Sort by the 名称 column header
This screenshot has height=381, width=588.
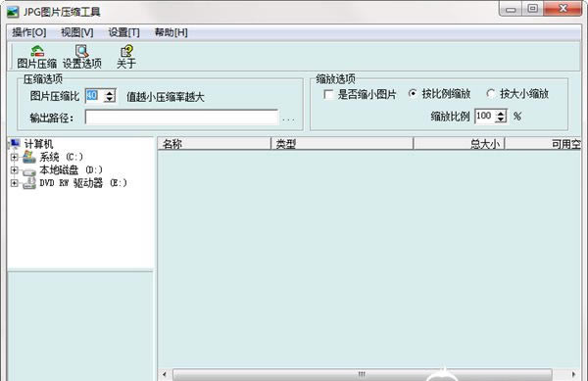pos(214,144)
